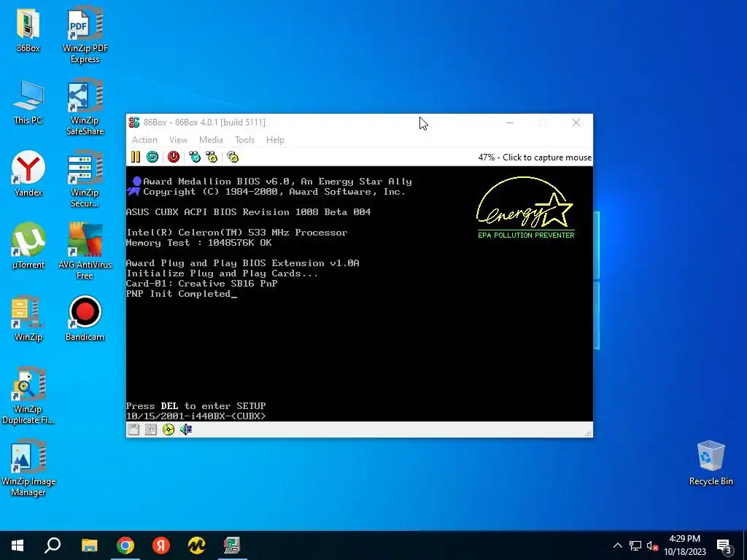Open the Tools menu
Viewport: 747px width, 560px height.
click(244, 139)
